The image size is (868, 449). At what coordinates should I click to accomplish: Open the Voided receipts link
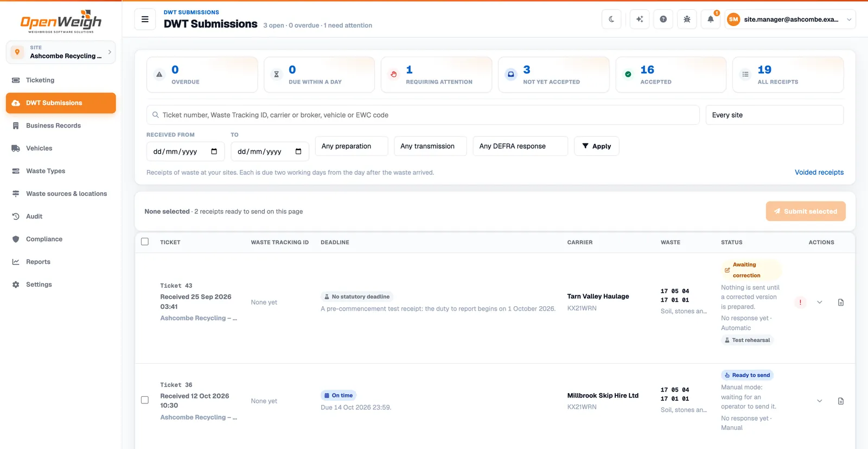[819, 173]
